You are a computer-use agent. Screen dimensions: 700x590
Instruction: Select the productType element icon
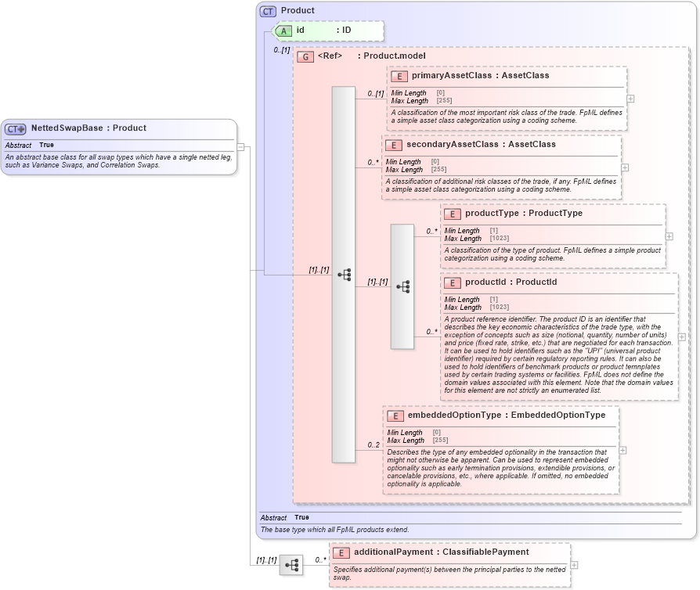451,214
